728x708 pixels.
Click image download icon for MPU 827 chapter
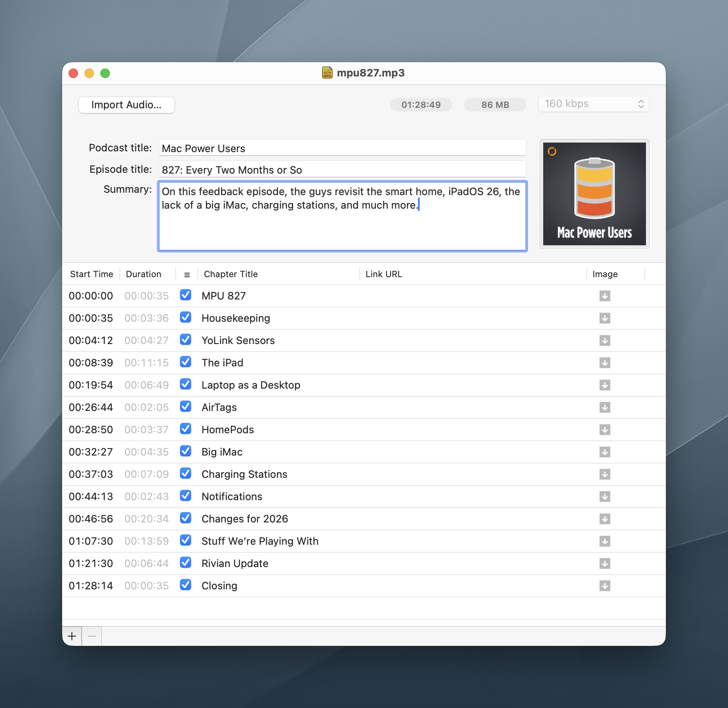click(x=605, y=296)
